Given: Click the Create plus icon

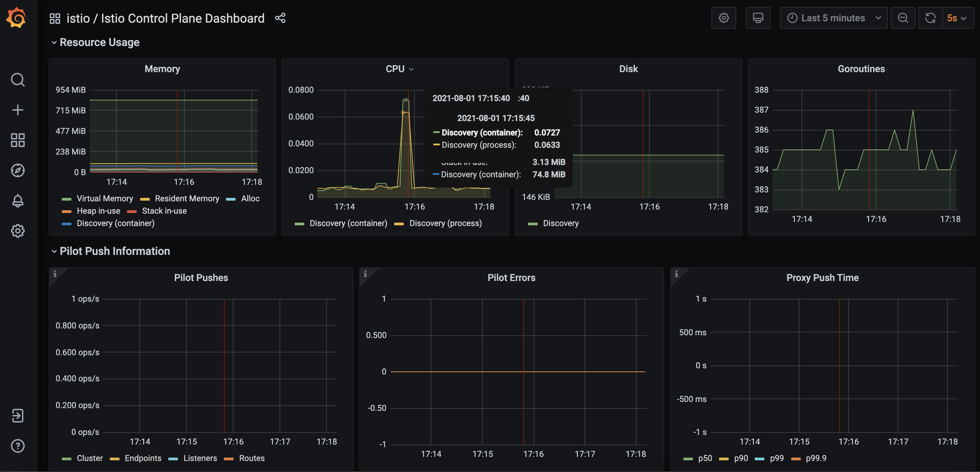Looking at the screenshot, I should (x=18, y=110).
